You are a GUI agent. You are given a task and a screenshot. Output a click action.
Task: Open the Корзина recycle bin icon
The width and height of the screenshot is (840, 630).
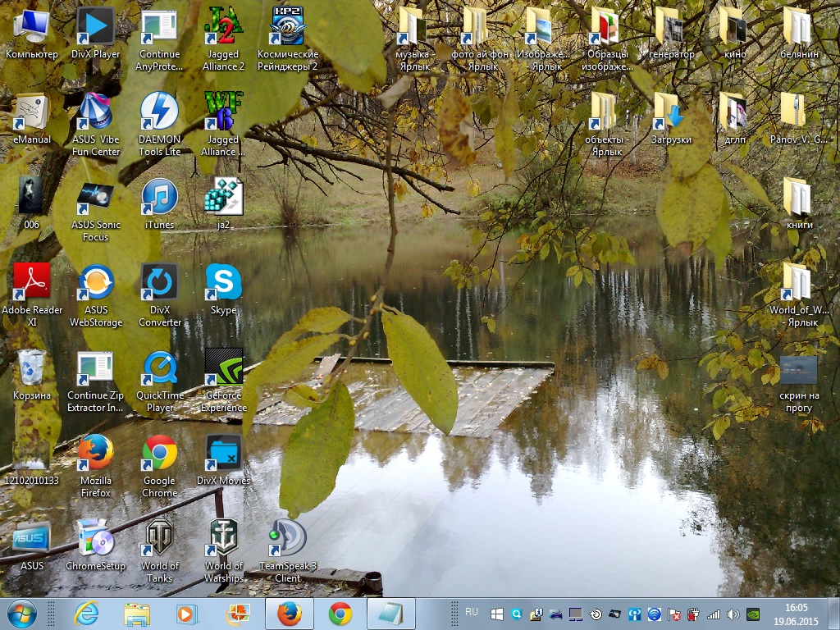[x=32, y=368]
